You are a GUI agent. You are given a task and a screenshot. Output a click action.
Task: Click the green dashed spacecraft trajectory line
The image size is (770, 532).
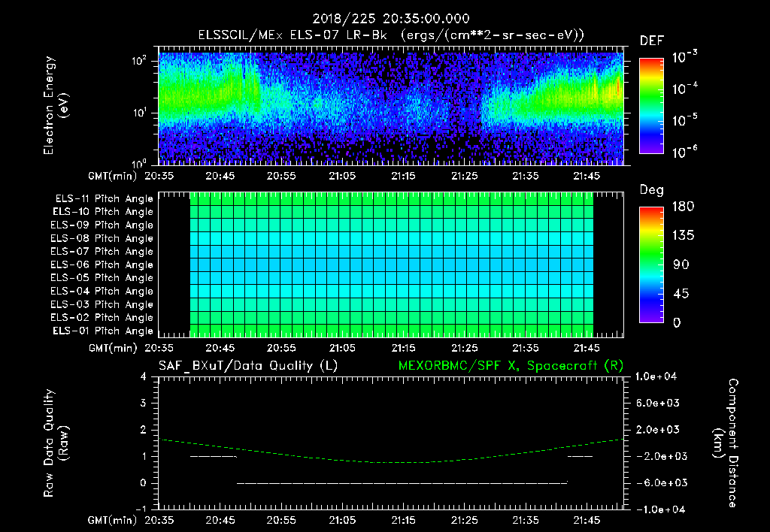pos(393,462)
